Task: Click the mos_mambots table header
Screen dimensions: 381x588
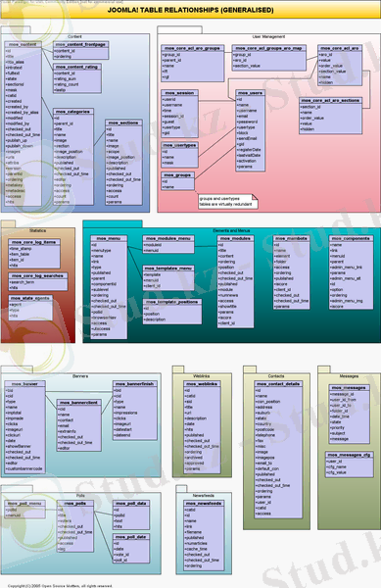Action: click(x=292, y=238)
